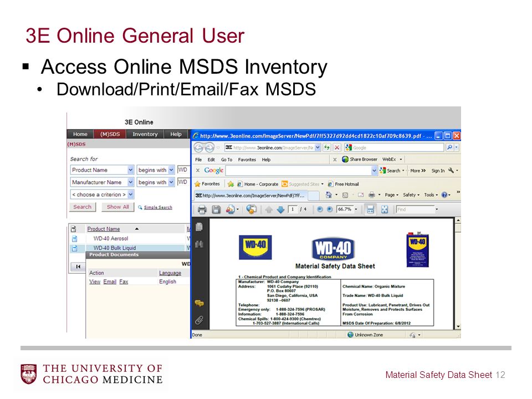This screenshot has width=532, height=399.
Task: Click the Show All button
Action: (117, 207)
